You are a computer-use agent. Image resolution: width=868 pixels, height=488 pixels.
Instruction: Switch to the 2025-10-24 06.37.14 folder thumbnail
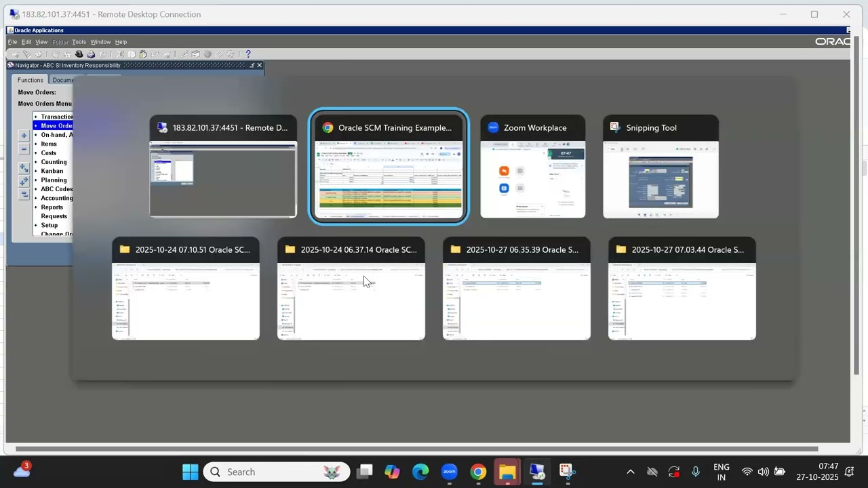[x=351, y=289]
